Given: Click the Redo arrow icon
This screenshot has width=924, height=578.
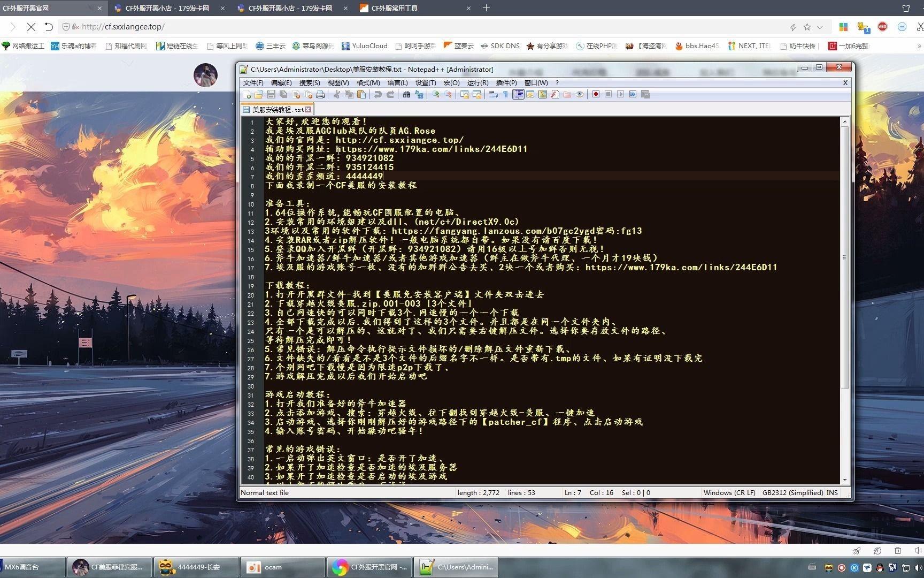Looking at the screenshot, I should click(390, 94).
